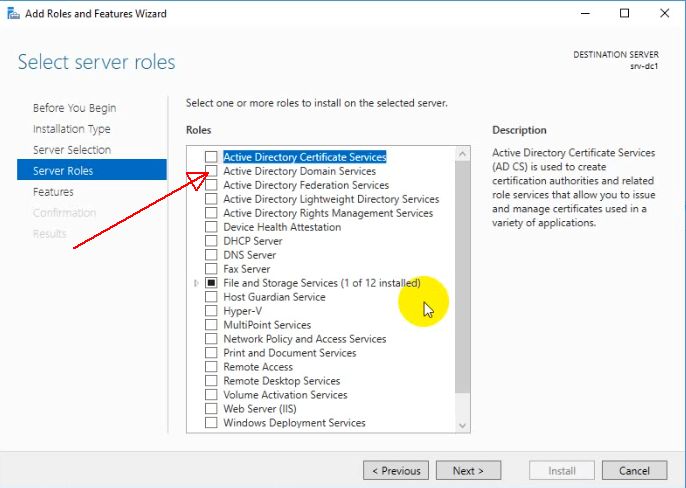Select the DHCP Server role label
The image size is (686, 488).
coord(253,241)
